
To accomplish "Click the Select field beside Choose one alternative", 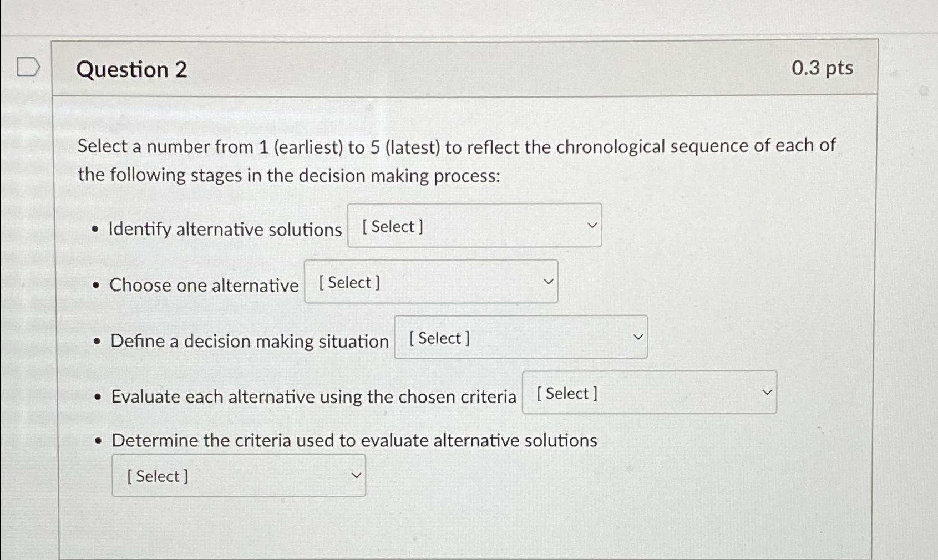I will click(x=431, y=281).
